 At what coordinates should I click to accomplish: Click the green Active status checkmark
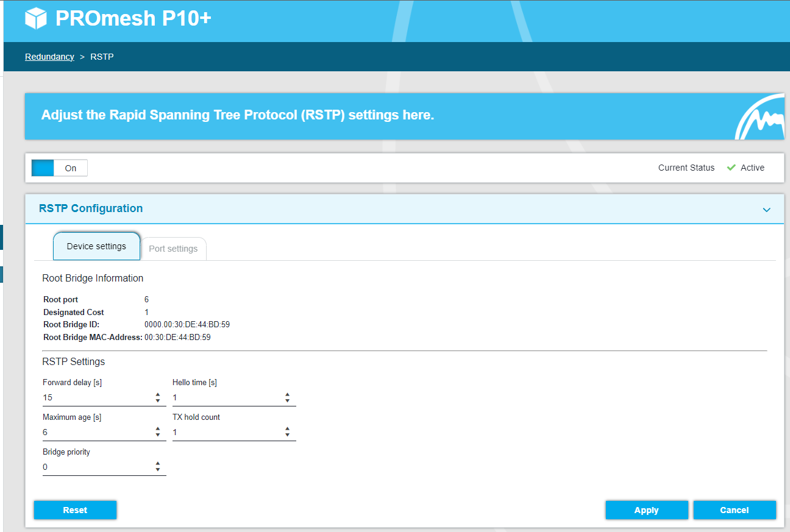731,168
